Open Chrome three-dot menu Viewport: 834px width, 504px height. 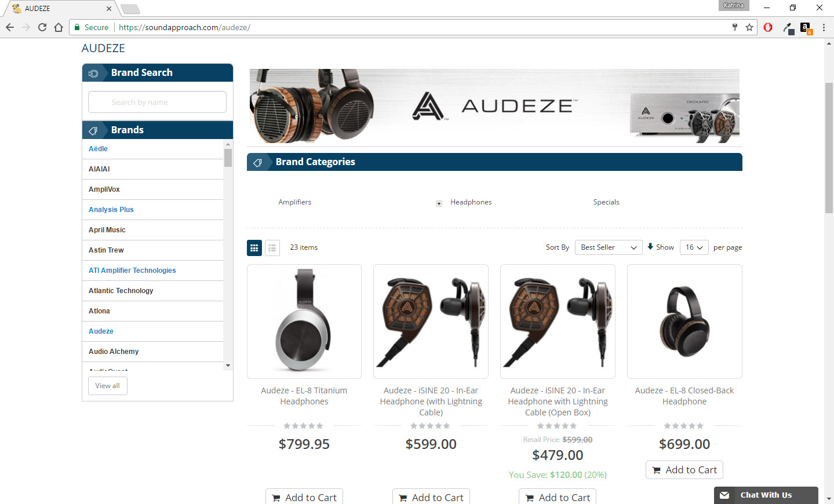pyautogui.click(x=824, y=27)
